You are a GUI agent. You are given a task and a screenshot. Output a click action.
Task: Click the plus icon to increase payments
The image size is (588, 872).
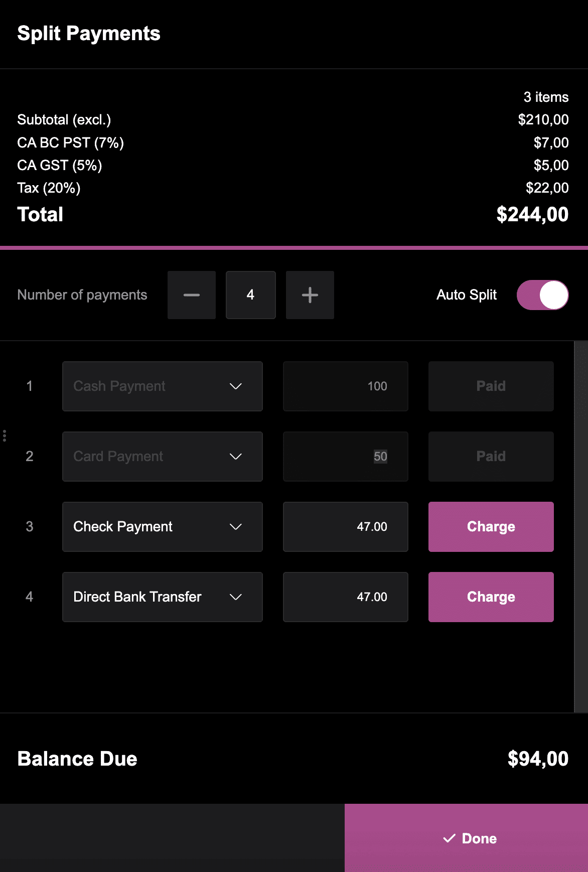[310, 295]
